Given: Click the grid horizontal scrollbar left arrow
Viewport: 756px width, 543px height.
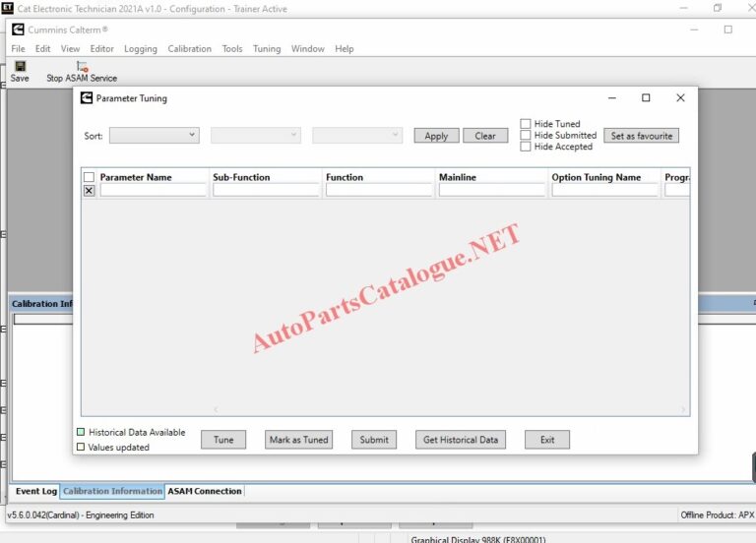Looking at the screenshot, I should tap(216, 409).
